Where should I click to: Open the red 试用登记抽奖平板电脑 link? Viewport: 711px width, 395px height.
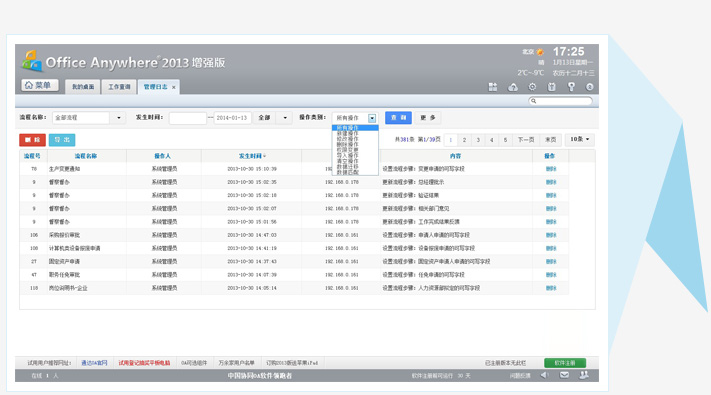point(144,363)
